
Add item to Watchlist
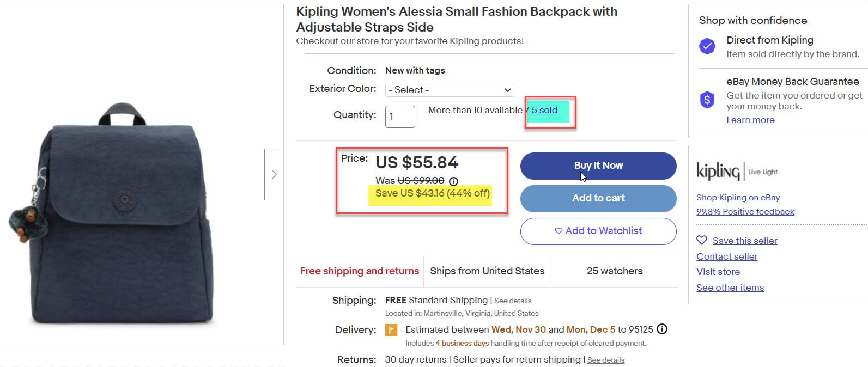598,231
